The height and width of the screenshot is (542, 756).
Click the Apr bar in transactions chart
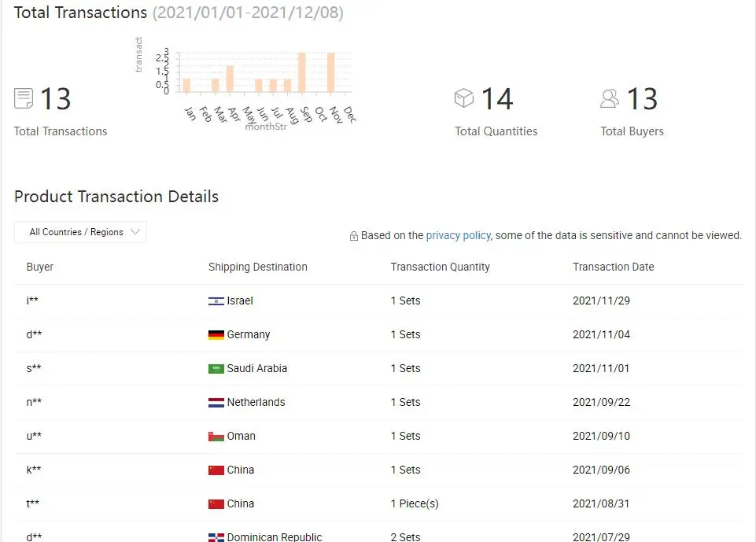click(230, 78)
